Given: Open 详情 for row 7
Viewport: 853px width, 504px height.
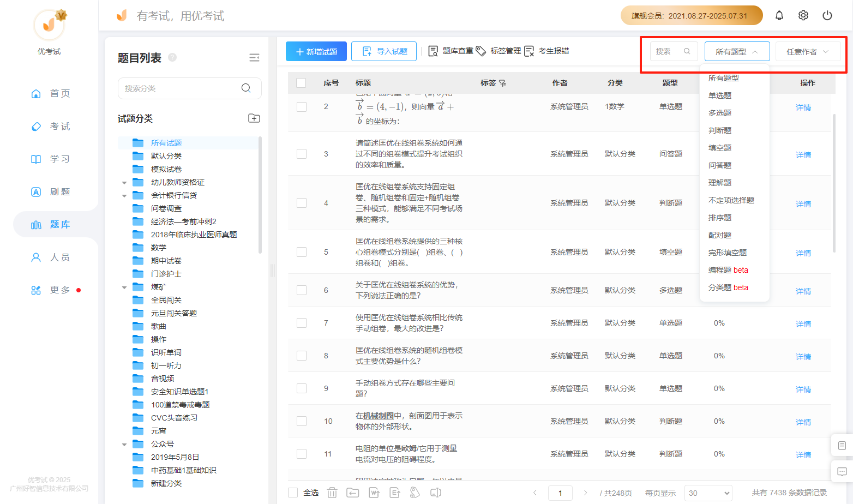Looking at the screenshot, I should [803, 323].
